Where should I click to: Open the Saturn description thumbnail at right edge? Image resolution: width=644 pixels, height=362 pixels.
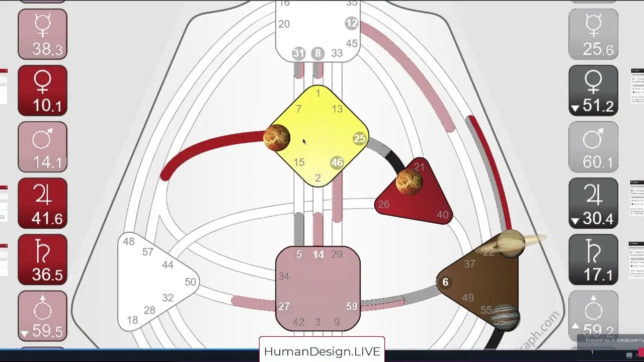(636, 260)
